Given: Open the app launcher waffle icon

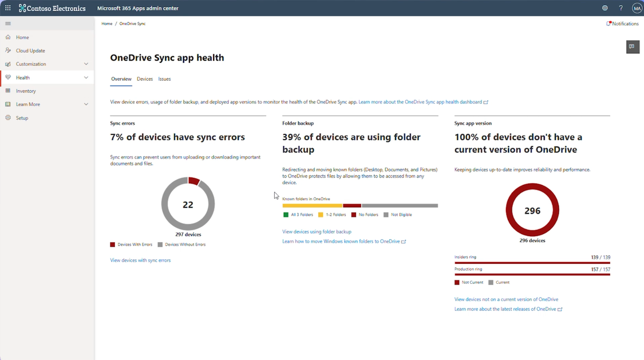Looking at the screenshot, I should click(8, 8).
